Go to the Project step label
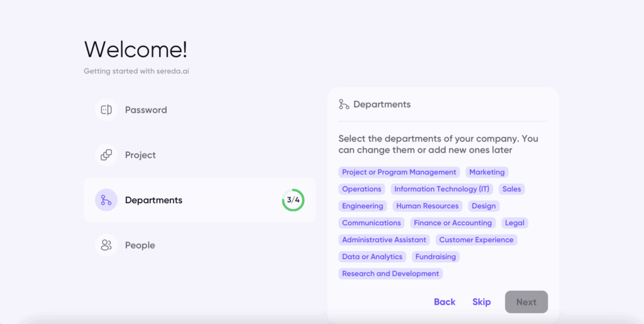Screen dimensions: 644x324 pos(140,155)
